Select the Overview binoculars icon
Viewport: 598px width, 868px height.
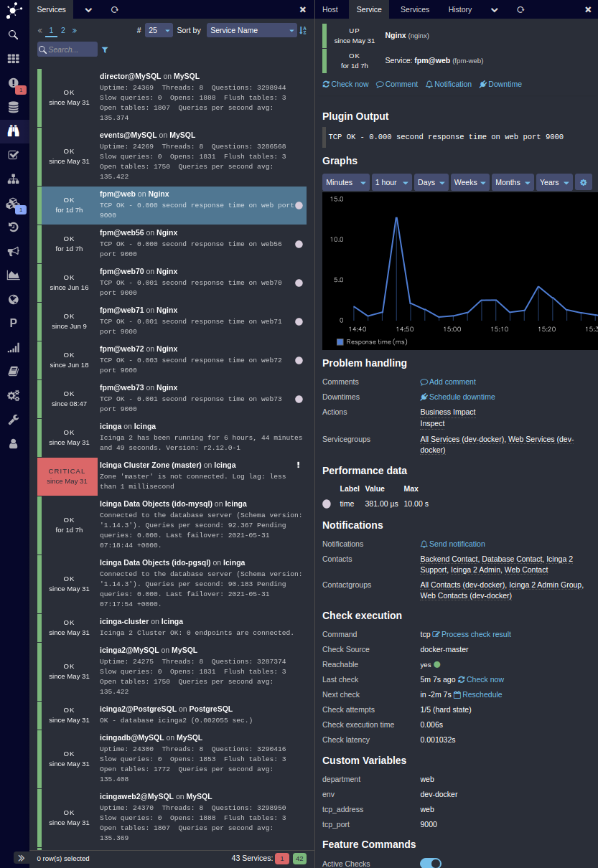(x=13, y=129)
